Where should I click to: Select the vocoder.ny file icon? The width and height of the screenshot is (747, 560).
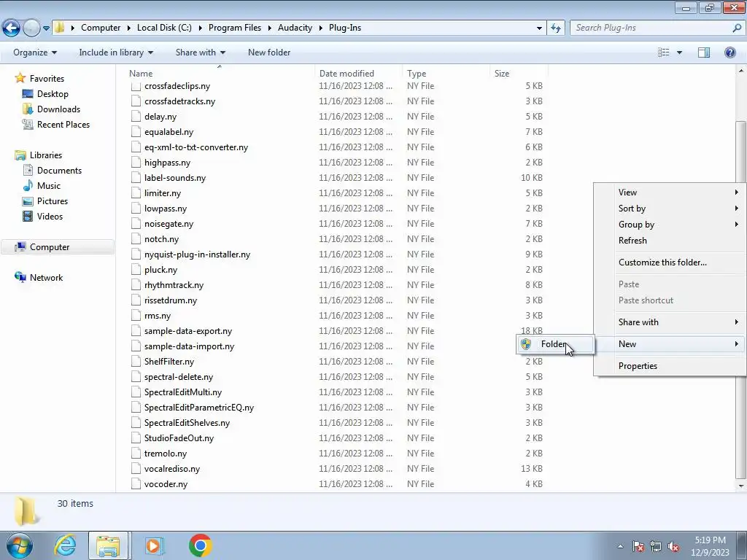(x=136, y=484)
